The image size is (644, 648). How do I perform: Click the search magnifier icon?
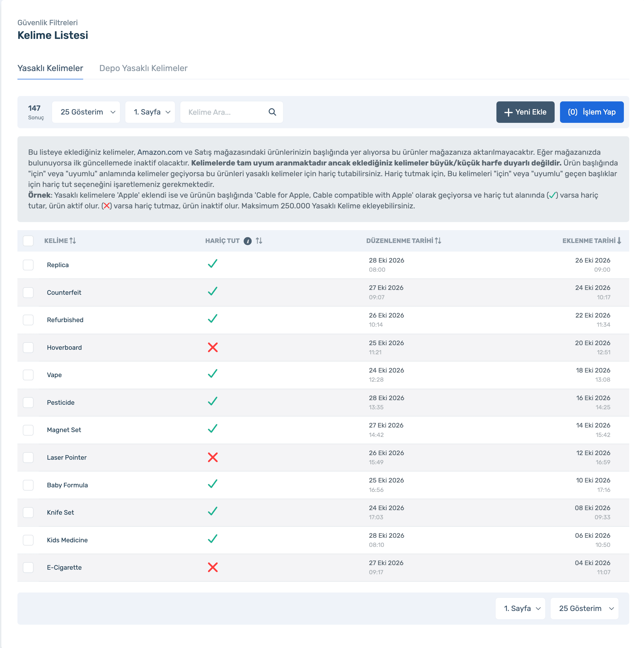(272, 112)
